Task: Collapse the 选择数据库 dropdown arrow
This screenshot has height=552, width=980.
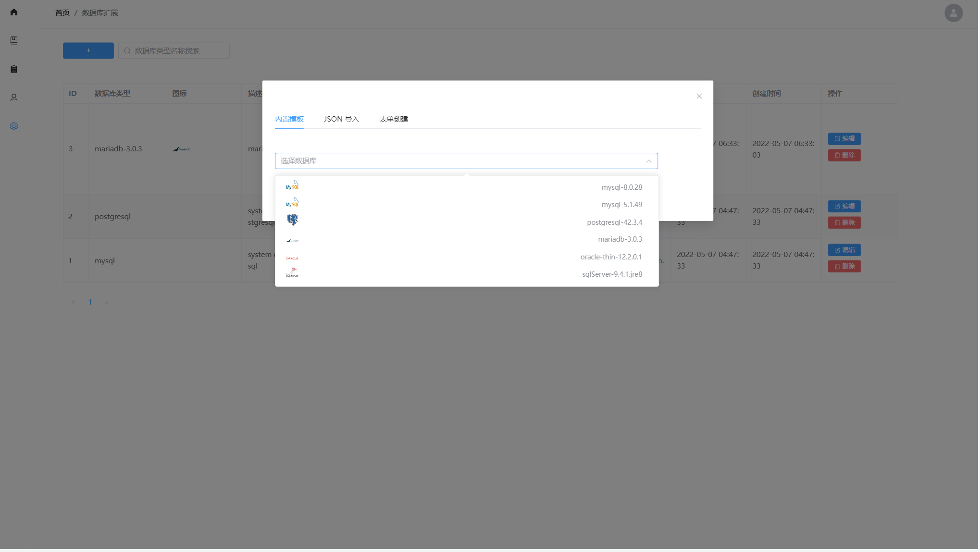Action: [x=648, y=161]
